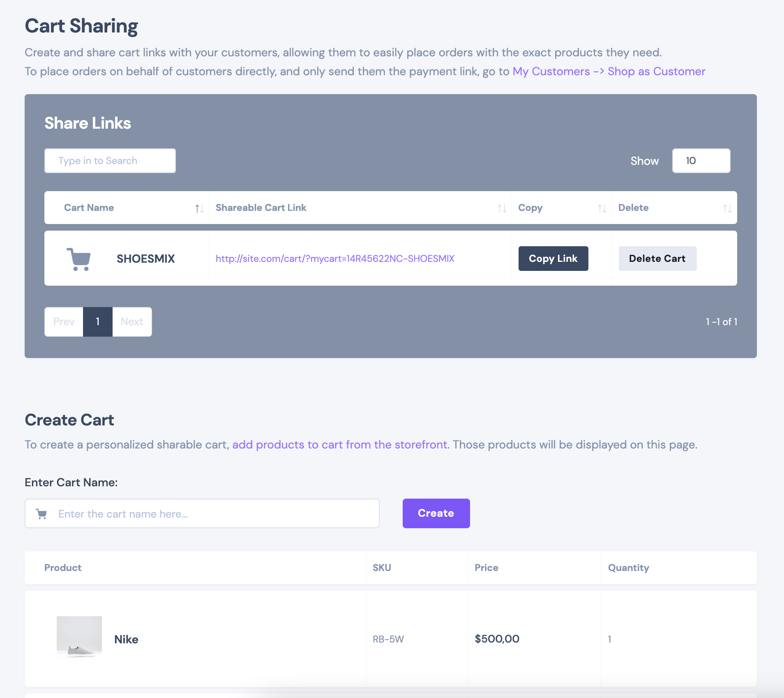The image size is (784, 698).
Task: Click the Delete column sort arrows
Action: [727, 208]
